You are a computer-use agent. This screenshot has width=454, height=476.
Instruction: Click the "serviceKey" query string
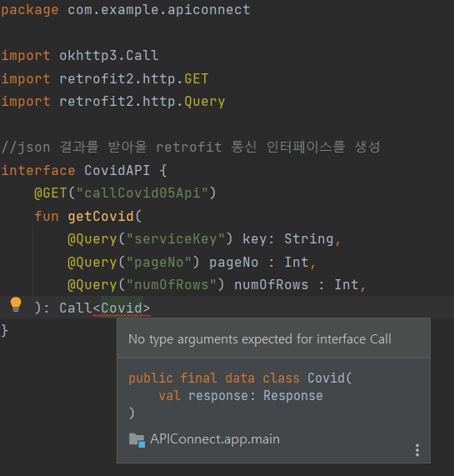click(x=176, y=239)
